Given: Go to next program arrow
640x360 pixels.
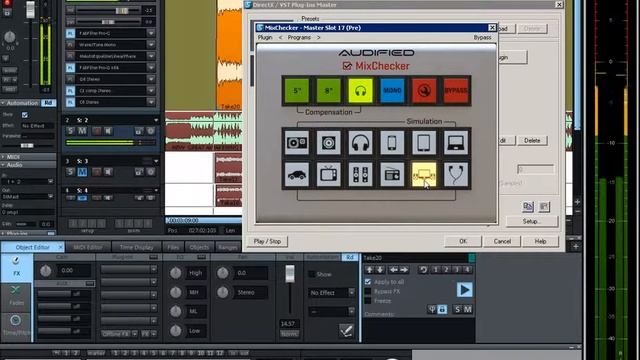Looking at the screenshot, I should pos(319,37).
